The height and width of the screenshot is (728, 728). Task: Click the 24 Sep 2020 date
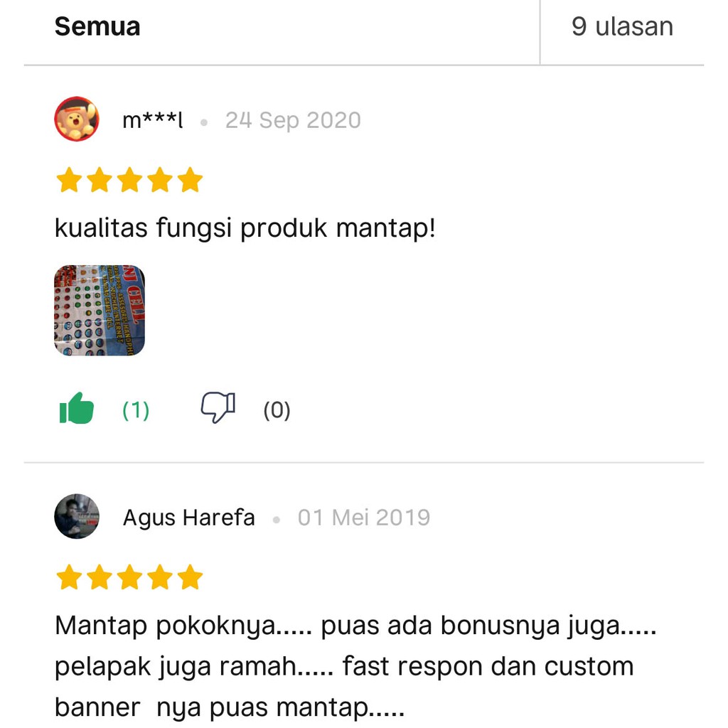(x=293, y=120)
